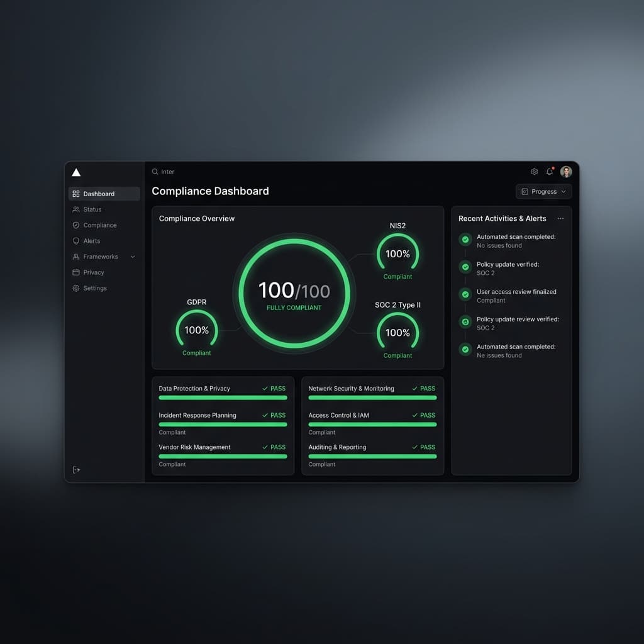
Task: Select the GDPR 100% gauge
Action: 197,328
